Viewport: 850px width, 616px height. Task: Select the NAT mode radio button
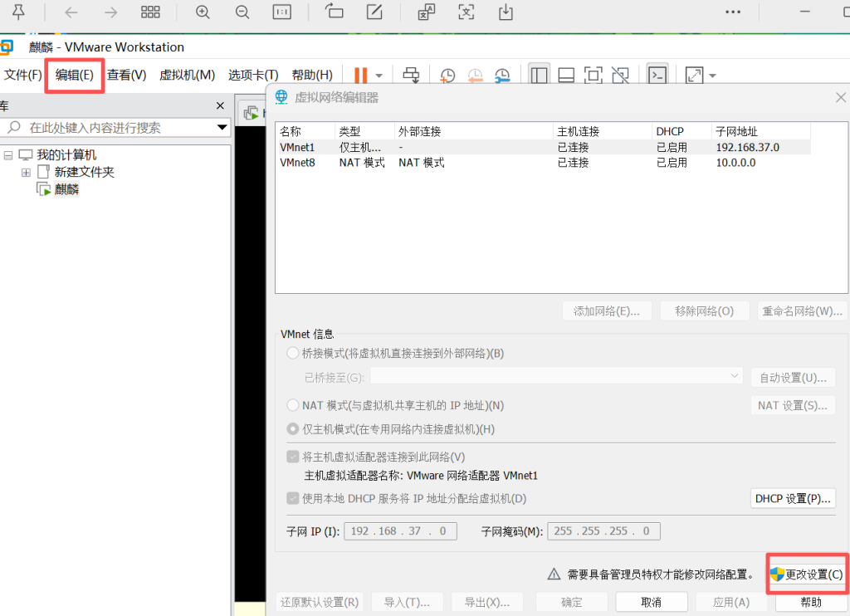(292, 405)
